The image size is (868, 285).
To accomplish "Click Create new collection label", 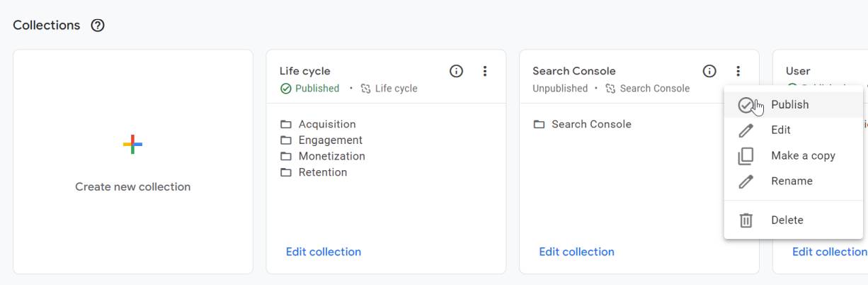I will pyautogui.click(x=133, y=187).
